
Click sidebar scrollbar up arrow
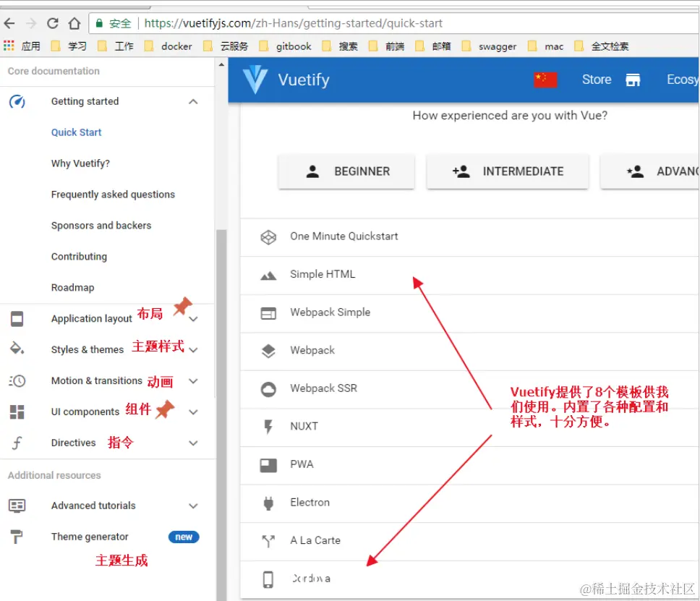[221, 65]
